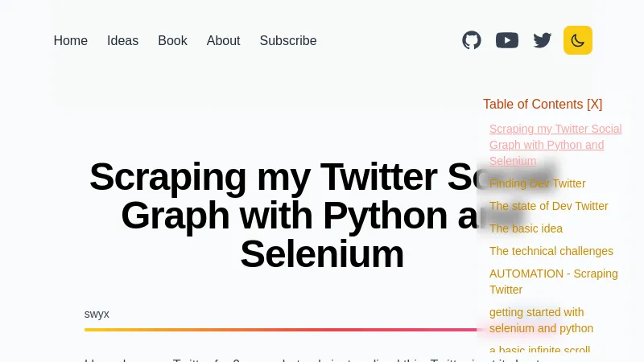Open the About page
This screenshot has width=644, height=362.
[223, 40]
